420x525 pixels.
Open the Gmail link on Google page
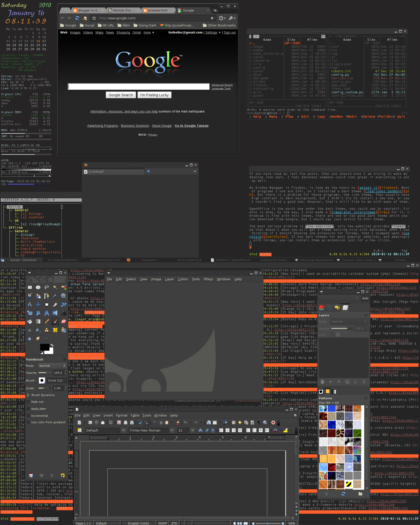tap(136, 32)
